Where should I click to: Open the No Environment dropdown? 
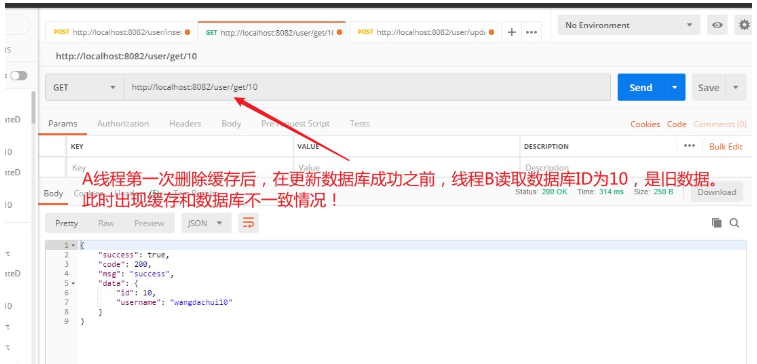[629, 25]
